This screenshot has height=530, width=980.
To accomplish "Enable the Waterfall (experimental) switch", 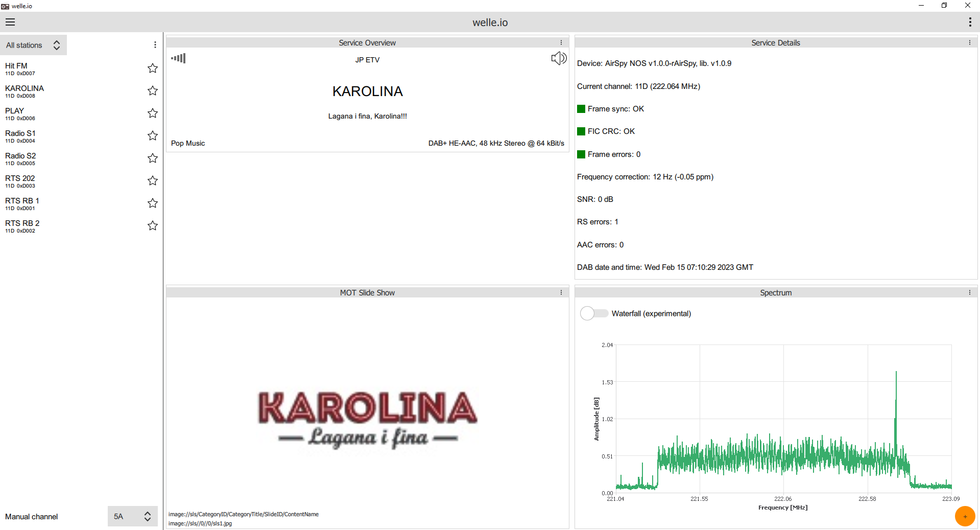I will (x=594, y=313).
